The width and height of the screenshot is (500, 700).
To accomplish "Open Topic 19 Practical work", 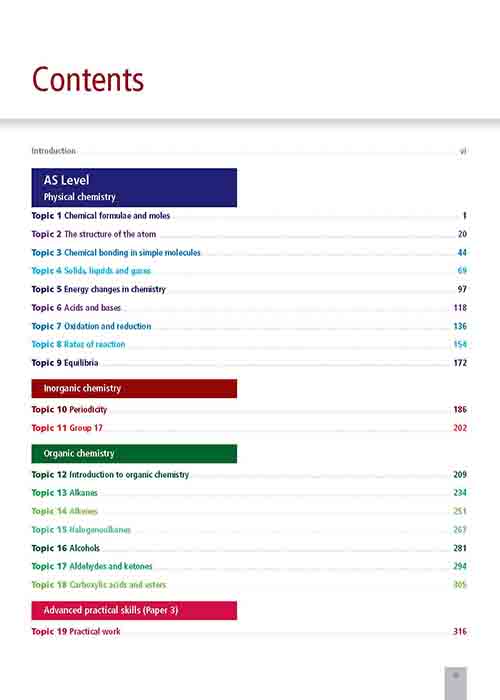I will [x=249, y=631].
